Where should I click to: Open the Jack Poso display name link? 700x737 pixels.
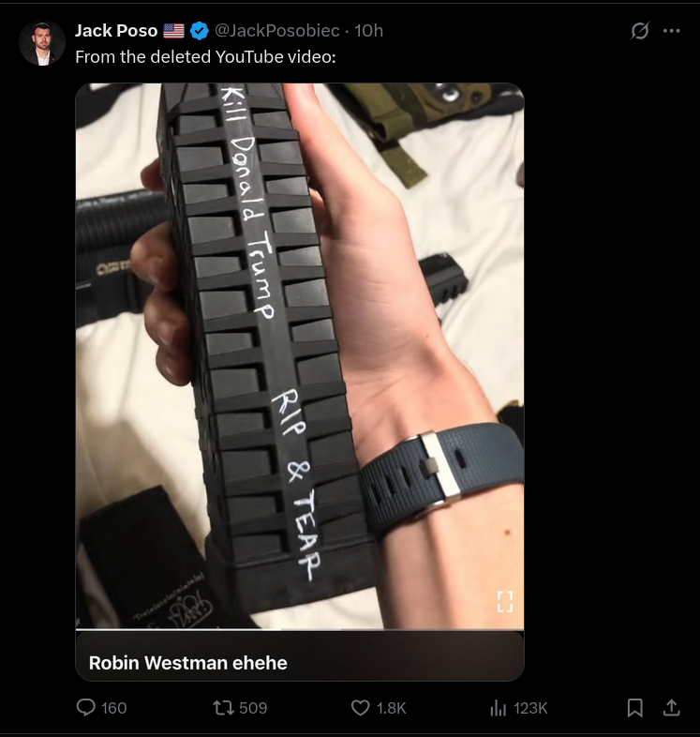[116, 31]
